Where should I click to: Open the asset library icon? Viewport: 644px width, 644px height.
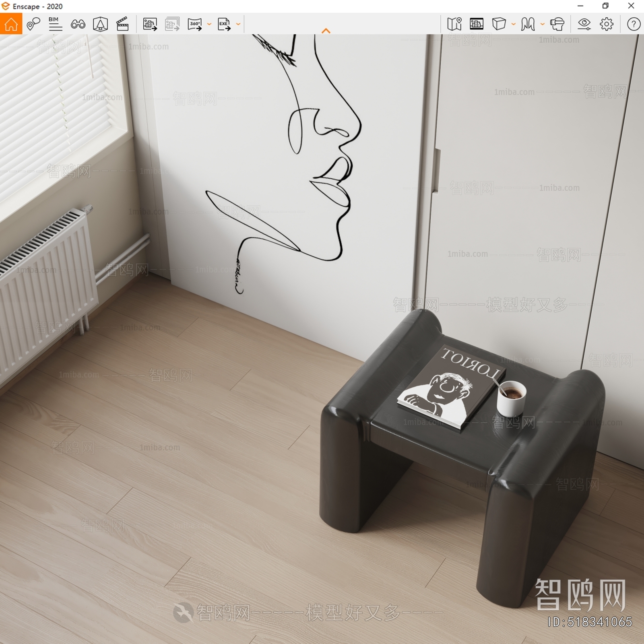tap(100, 24)
